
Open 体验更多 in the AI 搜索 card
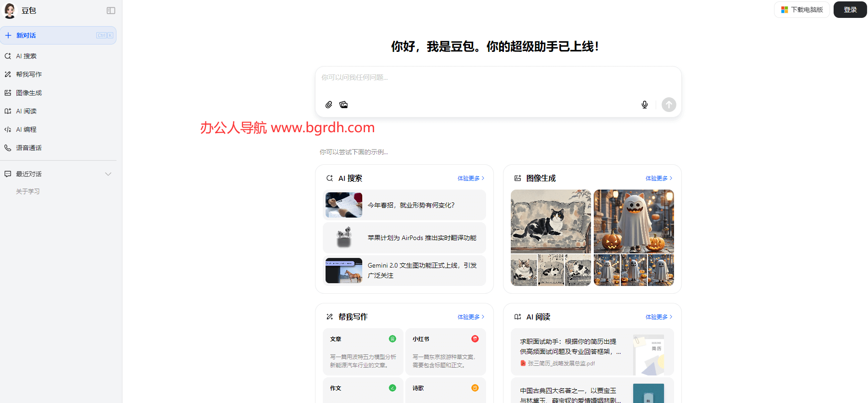[471, 178]
